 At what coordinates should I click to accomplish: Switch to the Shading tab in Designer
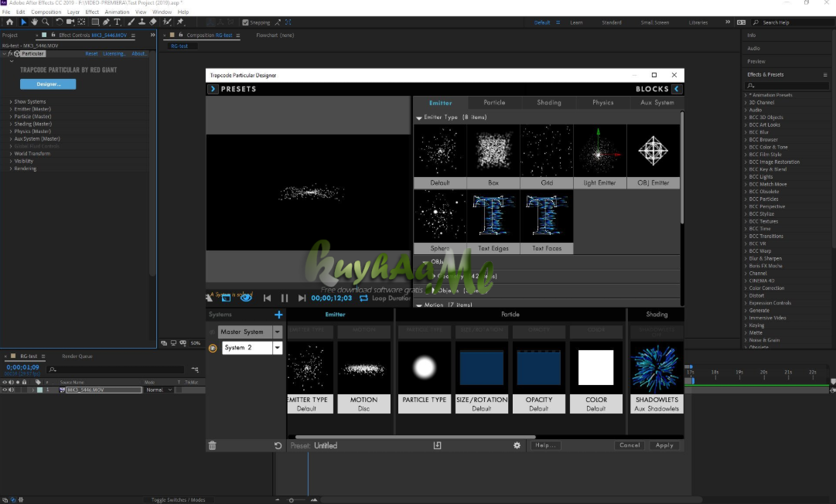pyautogui.click(x=548, y=103)
